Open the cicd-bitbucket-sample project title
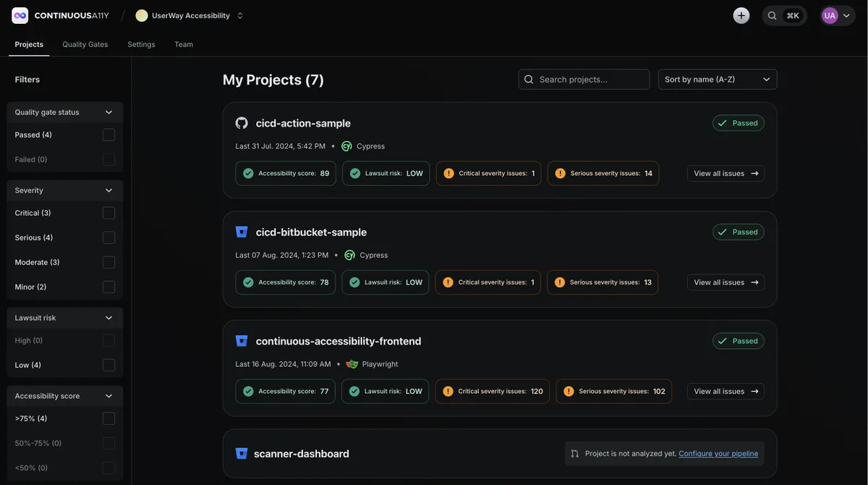868x485 pixels. click(311, 232)
